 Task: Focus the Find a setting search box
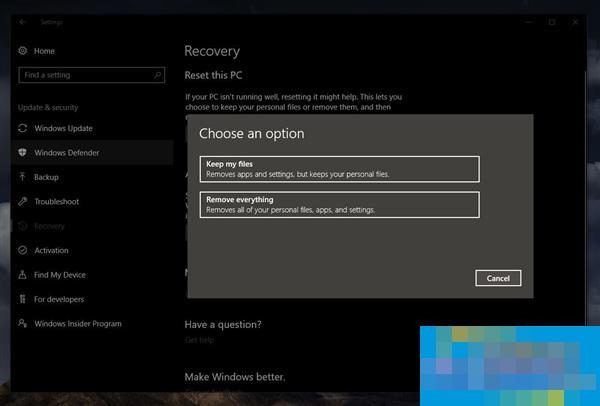click(91, 75)
